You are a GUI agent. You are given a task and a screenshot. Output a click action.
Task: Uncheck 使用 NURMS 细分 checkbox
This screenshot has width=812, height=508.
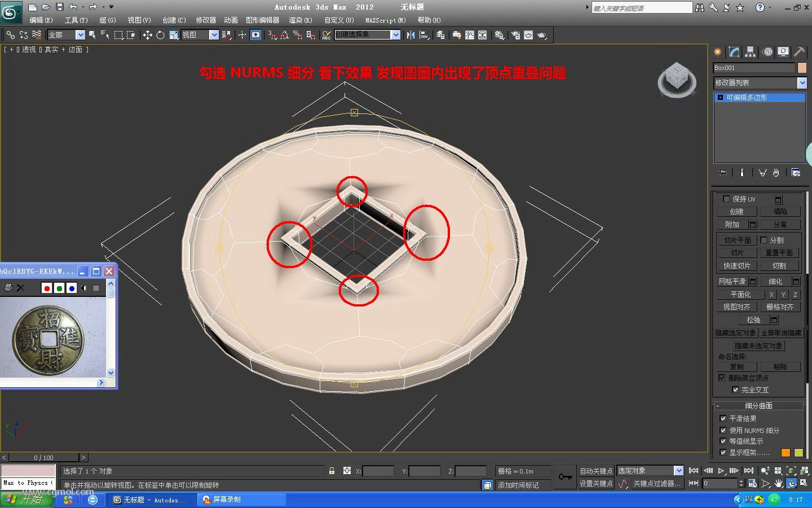(x=723, y=430)
